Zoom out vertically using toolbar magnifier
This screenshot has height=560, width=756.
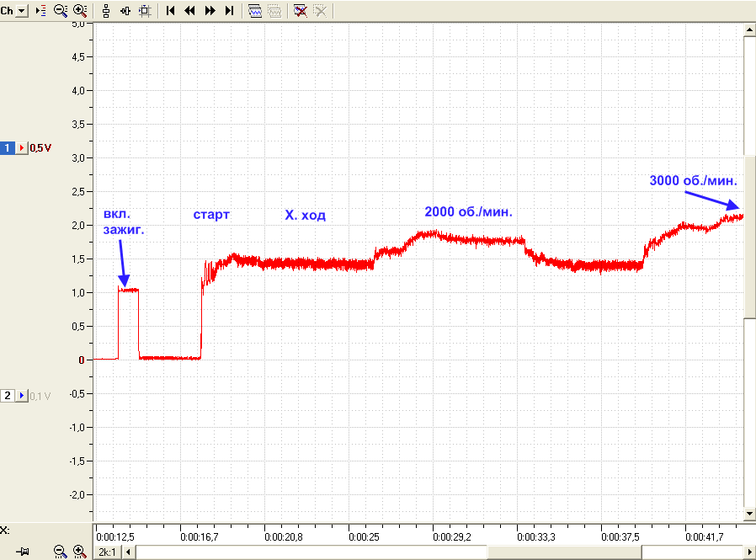click(61, 11)
